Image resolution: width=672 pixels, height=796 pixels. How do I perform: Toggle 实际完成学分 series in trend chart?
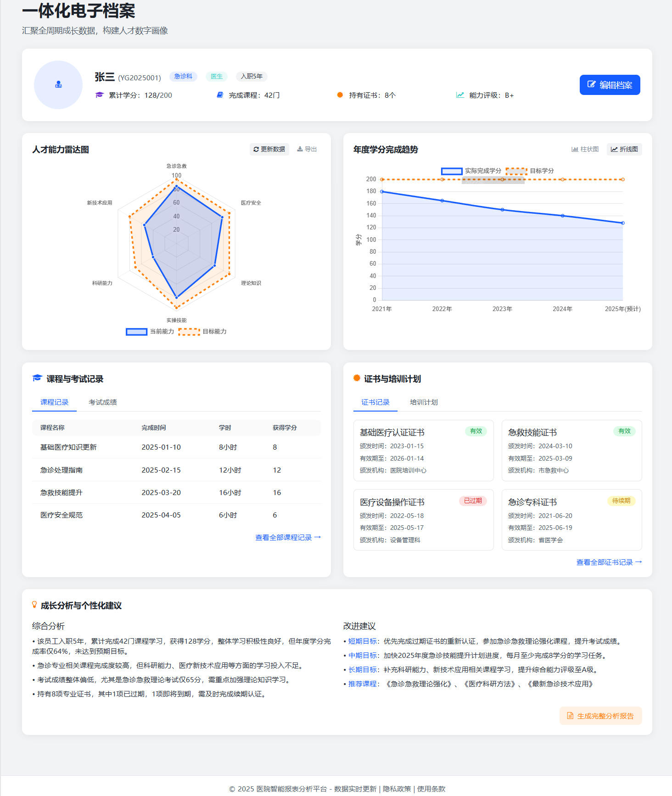click(471, 171)
